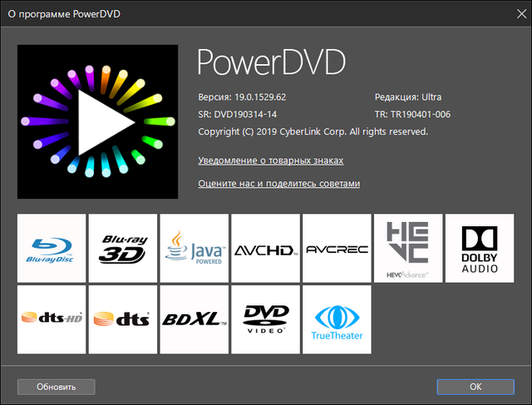Click the TrueTheater logo tile
Image resolution: width=532 pixels, height=405 pixels.
click(337, 319)
